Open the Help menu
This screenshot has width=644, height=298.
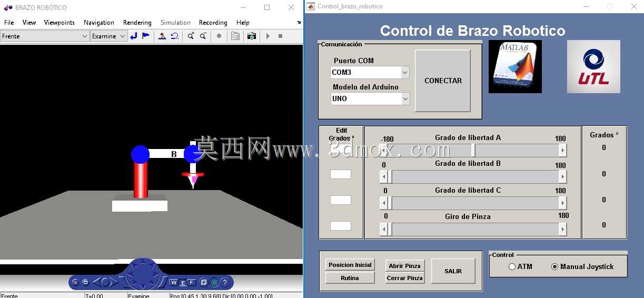pyautogui.click(x=243, y=23)
